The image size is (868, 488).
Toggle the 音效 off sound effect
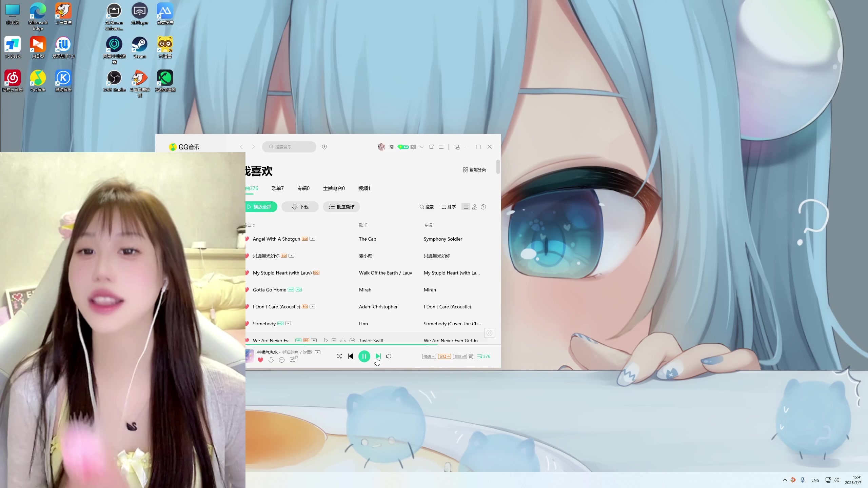460,356
